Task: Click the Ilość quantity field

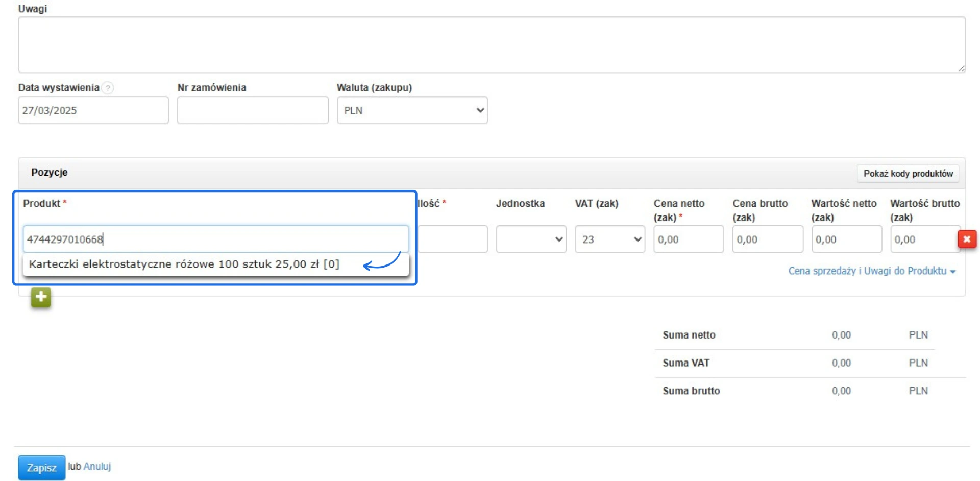Action: pos(453,239)
